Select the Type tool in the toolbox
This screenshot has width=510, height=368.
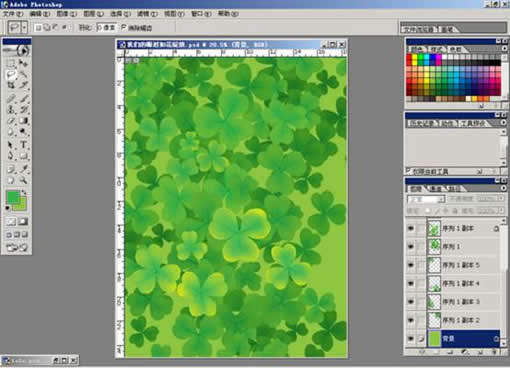tap(23, 144)
